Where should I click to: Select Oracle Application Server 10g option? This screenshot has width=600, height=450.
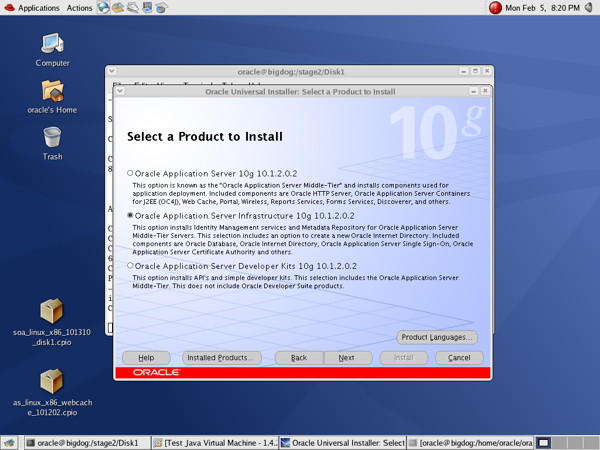click(x=131, y=174)
